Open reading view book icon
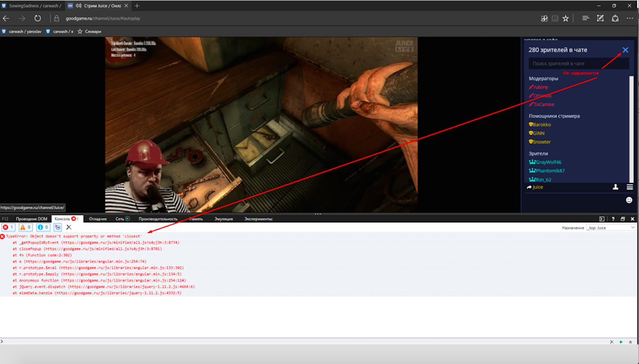The image size is (639, 364). click(x=555, y=18)
